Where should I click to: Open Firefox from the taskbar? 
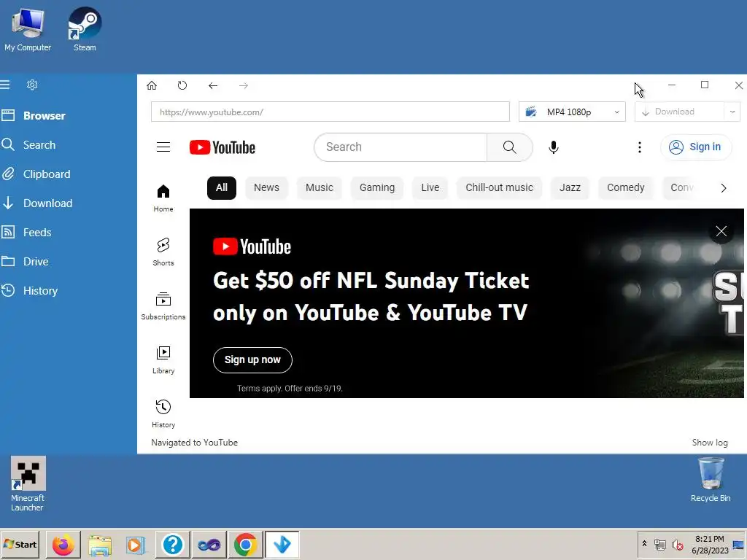(x=63, y=544)
